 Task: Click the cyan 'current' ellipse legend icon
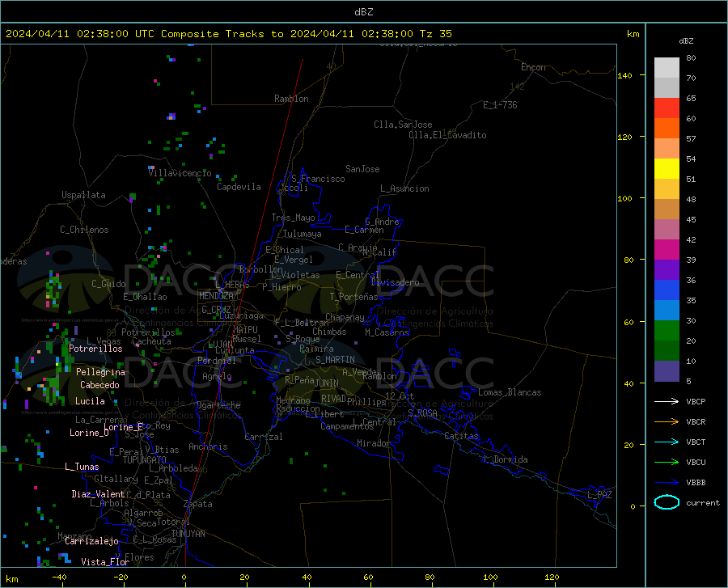click(667, 502)
